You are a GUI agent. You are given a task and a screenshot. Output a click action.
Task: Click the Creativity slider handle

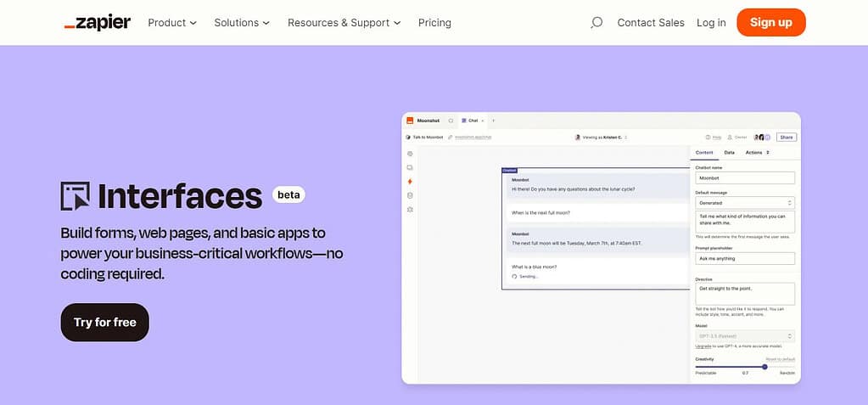click(x=764, y=367)
